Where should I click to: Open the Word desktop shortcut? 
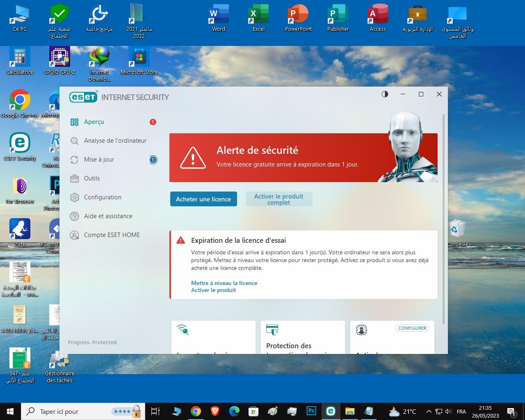pos(219,18)
